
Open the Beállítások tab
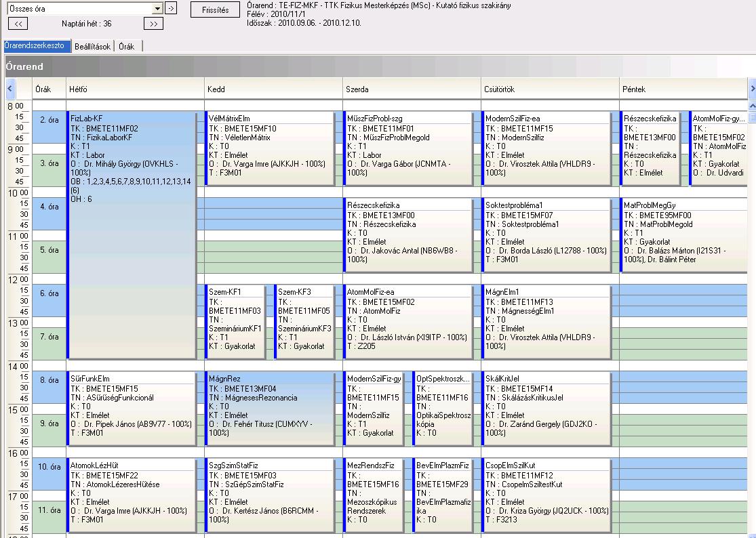pyautogui.click(x=93, y=46)
